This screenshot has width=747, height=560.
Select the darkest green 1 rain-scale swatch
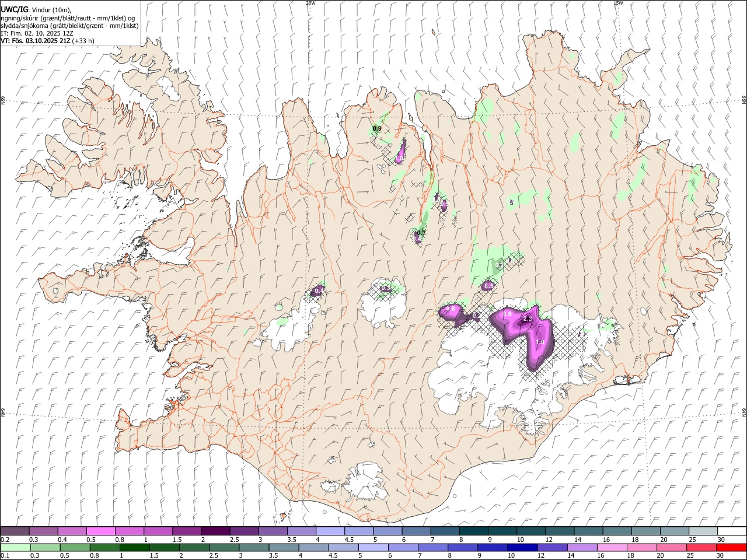click(x=135, y=547)
